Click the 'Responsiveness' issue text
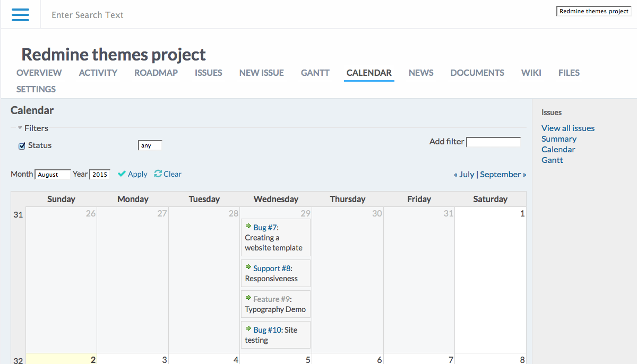The width and height of the screenshot is (637, 364). coord(271,279)
